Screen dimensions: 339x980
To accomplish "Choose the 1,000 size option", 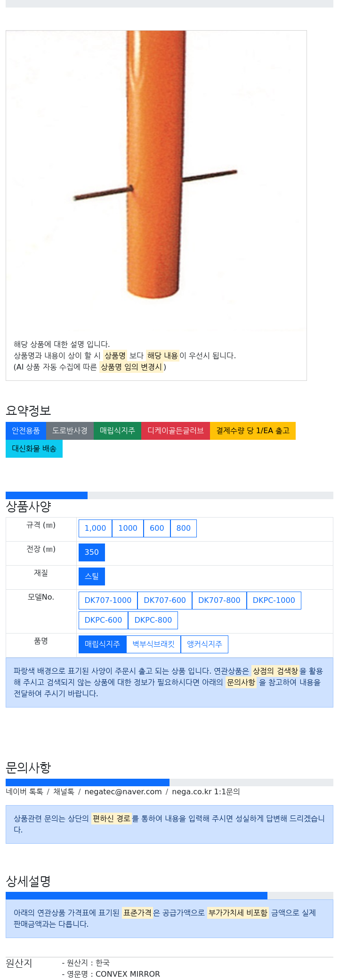I will (x=95, y=528).
